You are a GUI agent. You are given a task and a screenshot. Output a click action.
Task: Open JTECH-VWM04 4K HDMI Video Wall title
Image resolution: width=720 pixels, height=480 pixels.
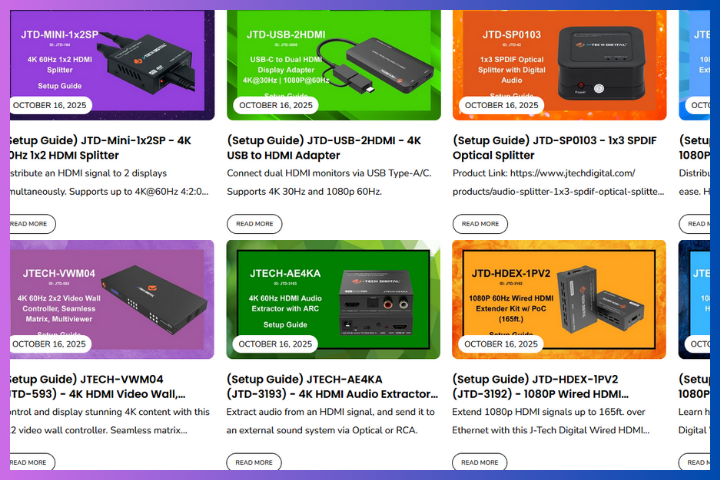pyautogui.click(x=98, y=387)
